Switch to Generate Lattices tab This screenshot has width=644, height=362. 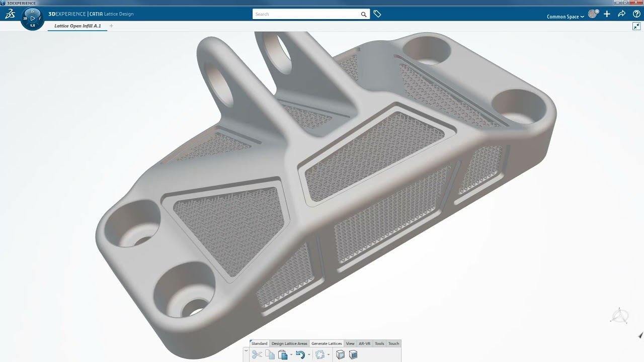click(327, 343)
